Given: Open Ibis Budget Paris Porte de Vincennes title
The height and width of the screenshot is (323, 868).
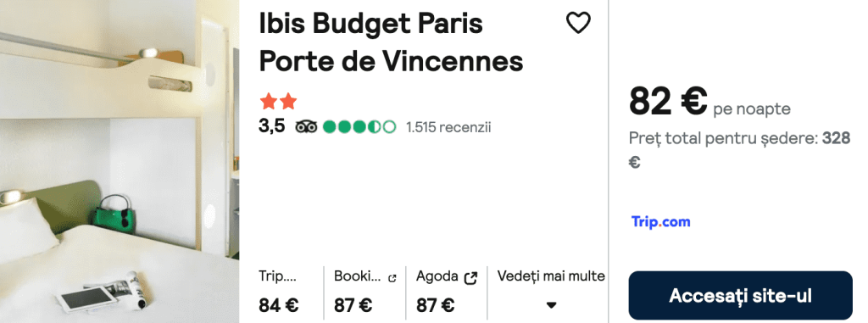Looking at the screenshot, I should 391,42.
